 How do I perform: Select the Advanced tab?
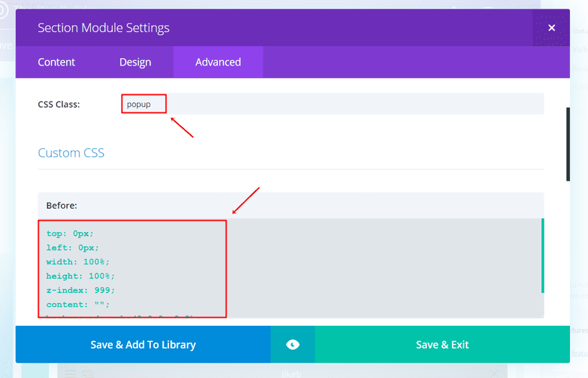point(218,62)
